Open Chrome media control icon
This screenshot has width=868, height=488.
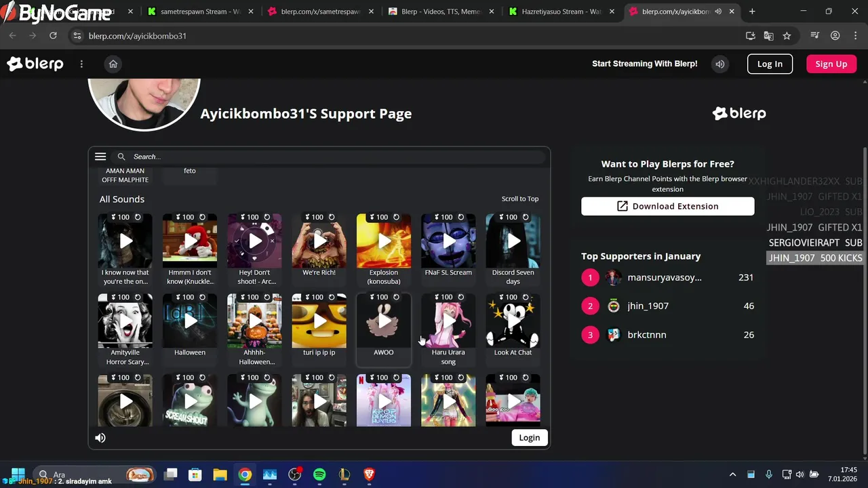pos(816,35)
